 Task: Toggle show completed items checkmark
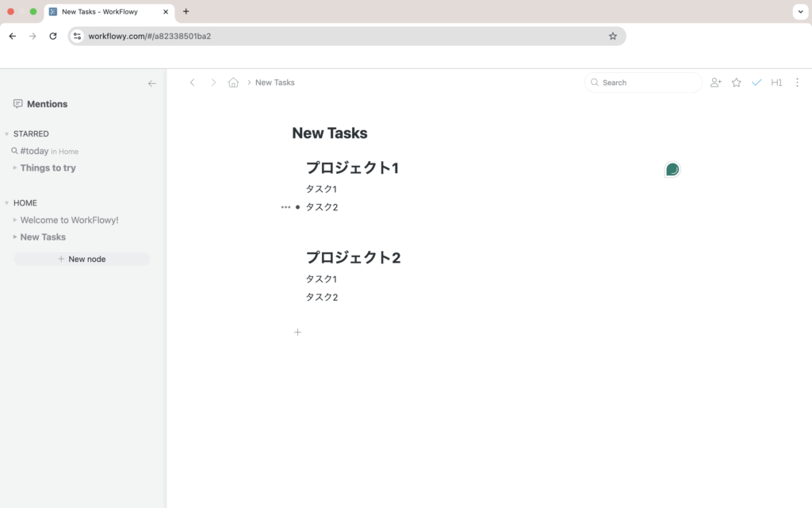756,83
